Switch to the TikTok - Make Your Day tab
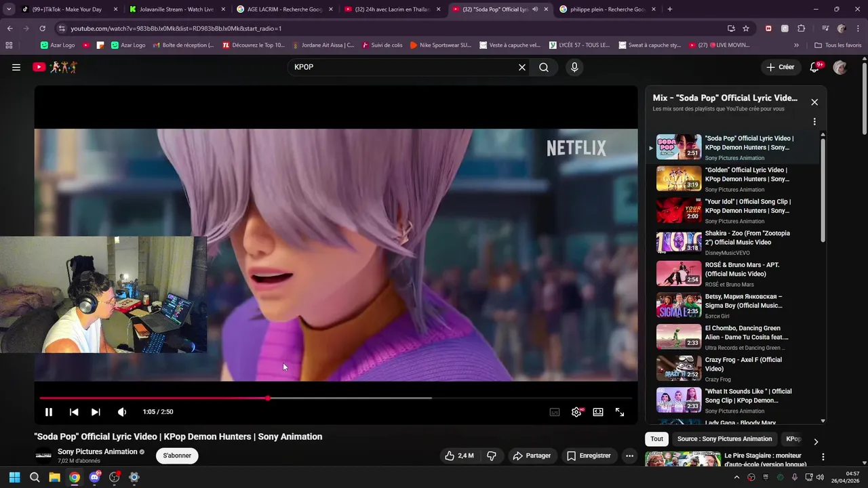 pyautogui.click(x=70, y=9)
